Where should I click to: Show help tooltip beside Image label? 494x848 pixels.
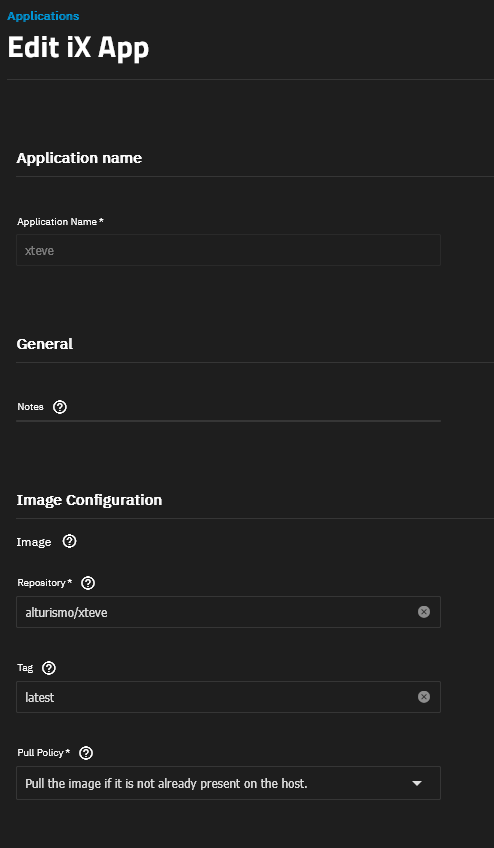pos(69,541)
